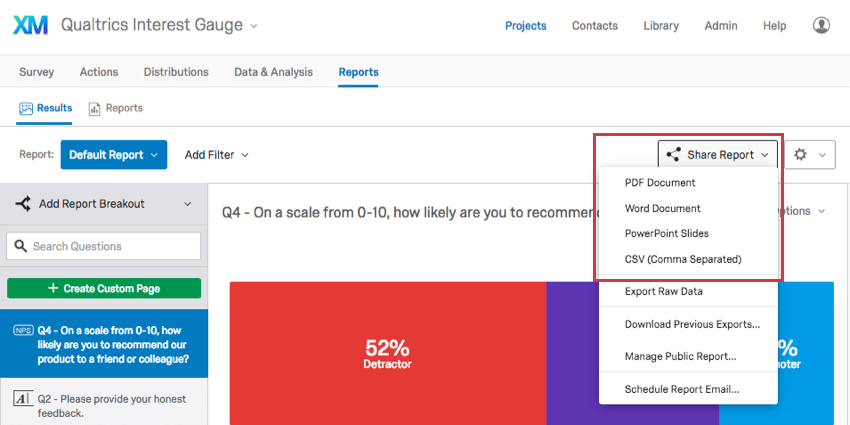
Task: Click the Reports subtab chart icon
Action: click(94, 108)
